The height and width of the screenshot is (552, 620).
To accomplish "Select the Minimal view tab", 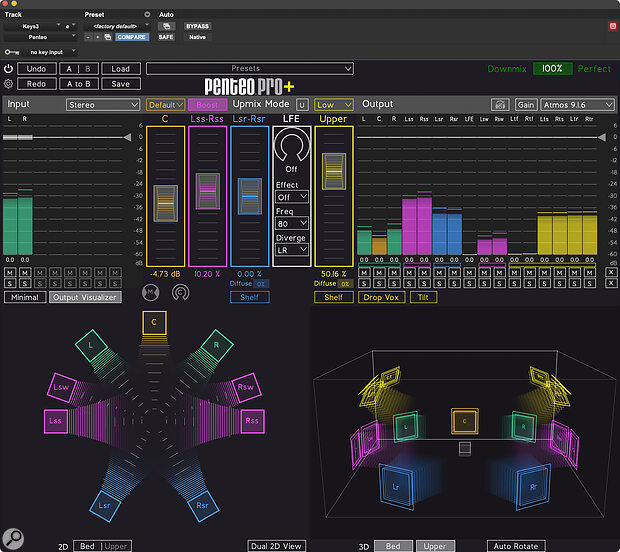I will pos(25,297).
